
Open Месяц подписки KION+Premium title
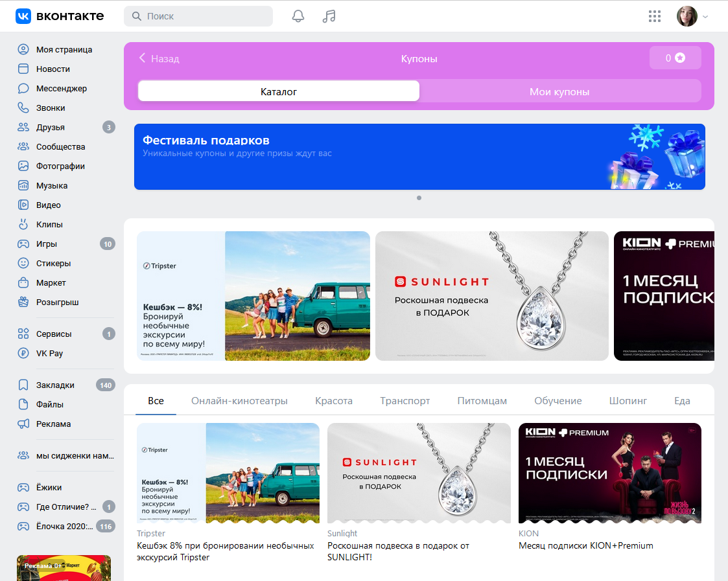coord(586,546)
